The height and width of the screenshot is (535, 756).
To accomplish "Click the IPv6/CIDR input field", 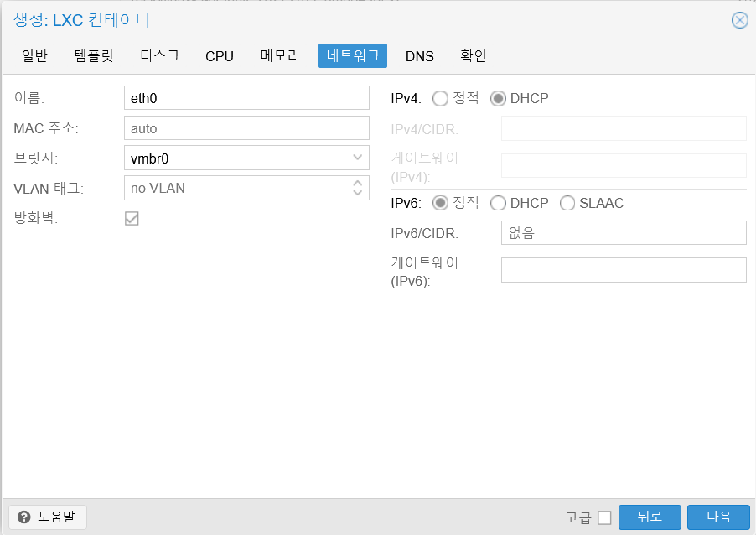I will click(x=624, y=232).
